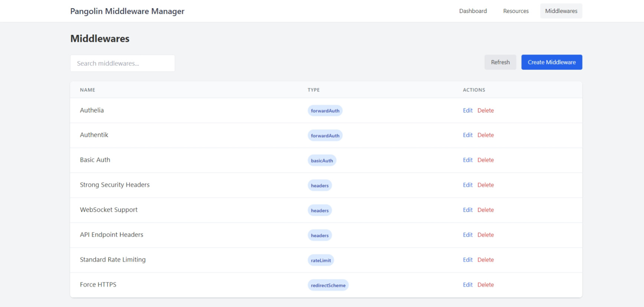Click the Refresh button
This screenshot has width=644, height=307.
(500, 62)
